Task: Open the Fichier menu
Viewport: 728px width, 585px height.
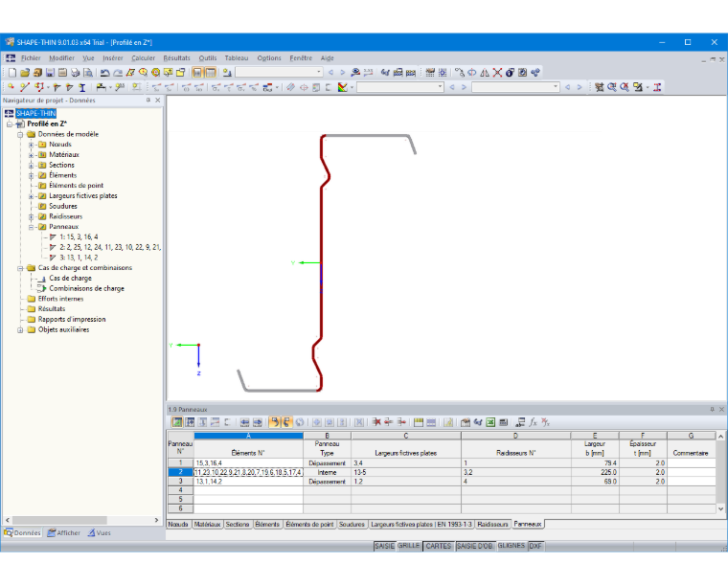Action: point(31,58)
